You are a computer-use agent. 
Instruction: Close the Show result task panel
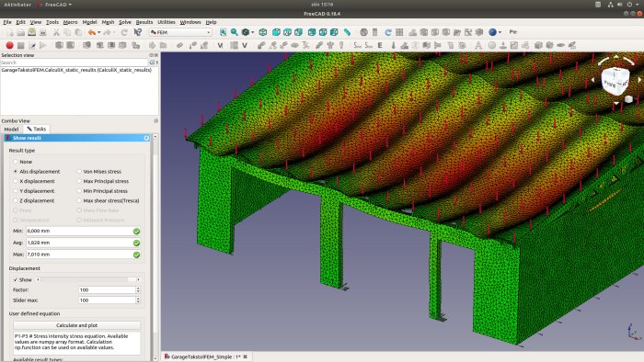[146, 138]
